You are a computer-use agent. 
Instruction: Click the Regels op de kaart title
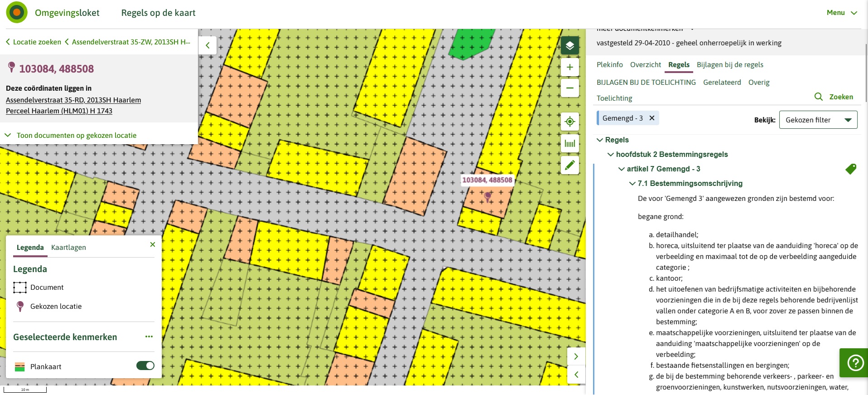pos(158,13)
